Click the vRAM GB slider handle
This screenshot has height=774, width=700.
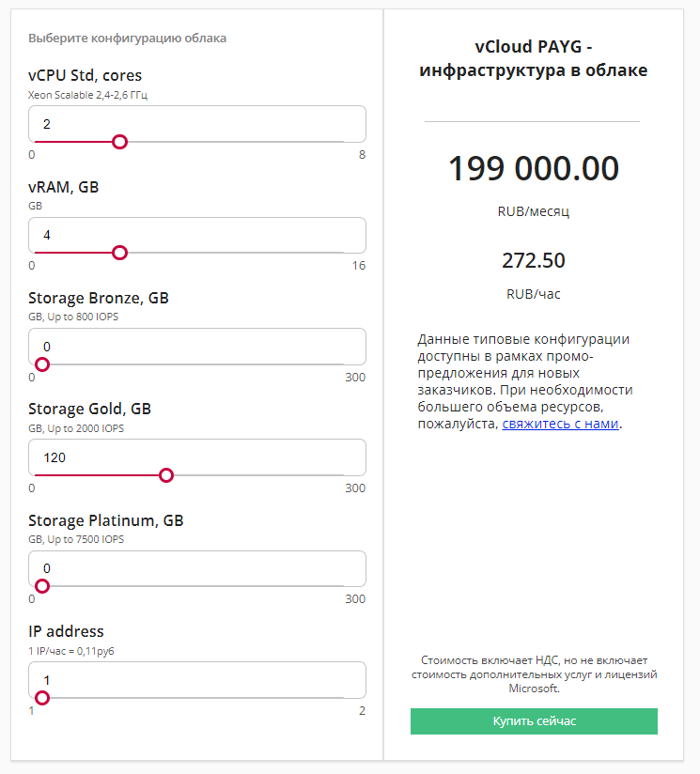click(119, 253)
